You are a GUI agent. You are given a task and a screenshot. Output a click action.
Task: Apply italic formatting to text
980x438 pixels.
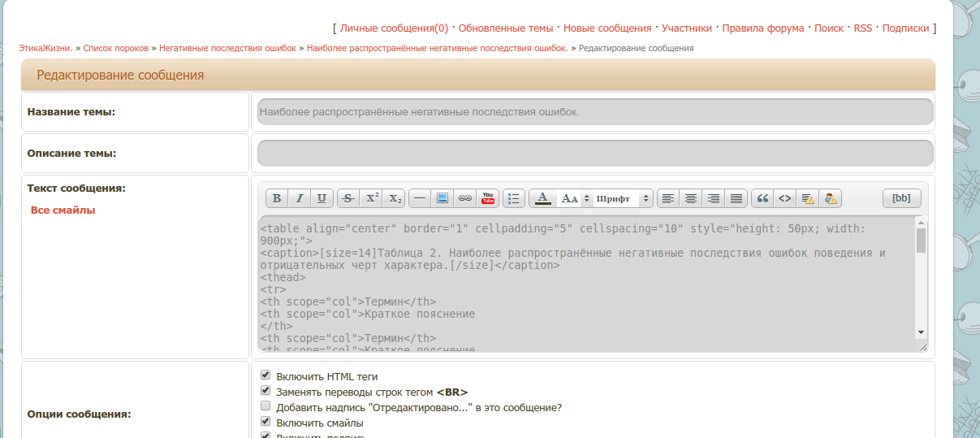(x=300, y=198)
